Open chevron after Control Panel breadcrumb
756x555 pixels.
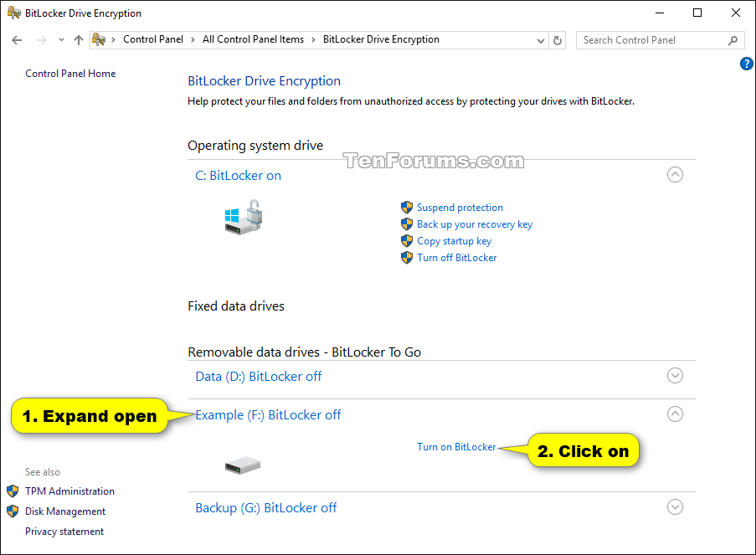click(x=193, y=39)
